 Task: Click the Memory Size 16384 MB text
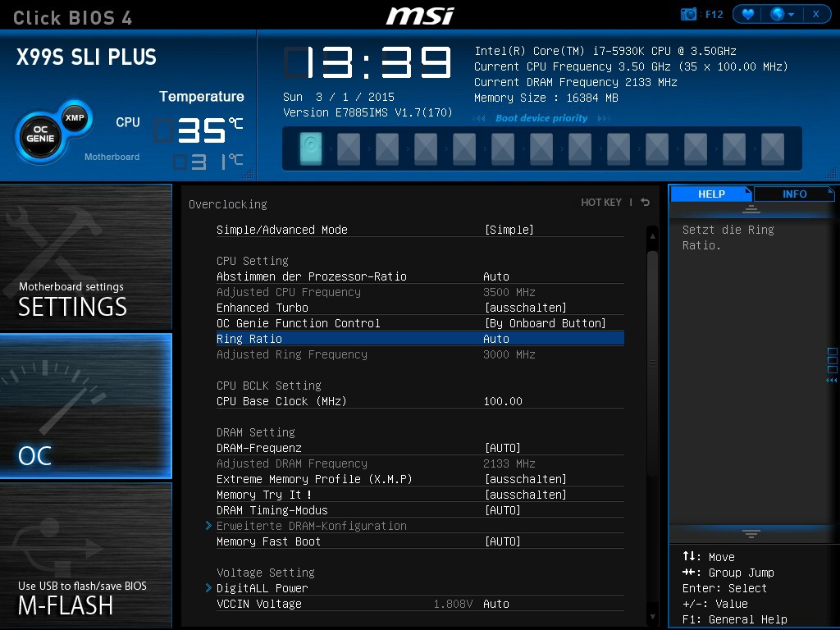point(546,98)
